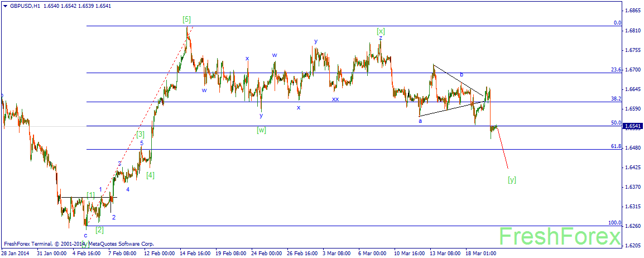Click the blue 'b' triangle label

tap(462, 74)
